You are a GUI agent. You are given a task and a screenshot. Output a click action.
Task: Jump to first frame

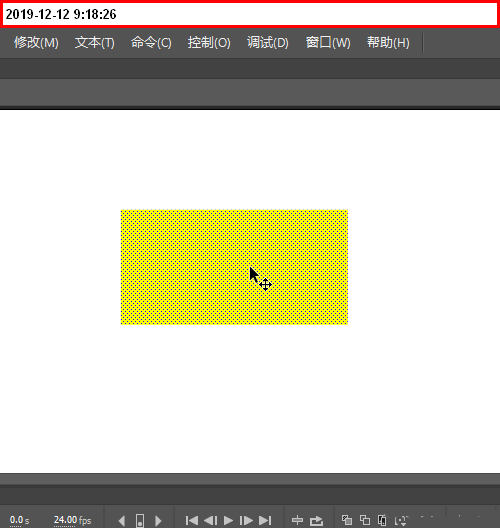(192, 521)
